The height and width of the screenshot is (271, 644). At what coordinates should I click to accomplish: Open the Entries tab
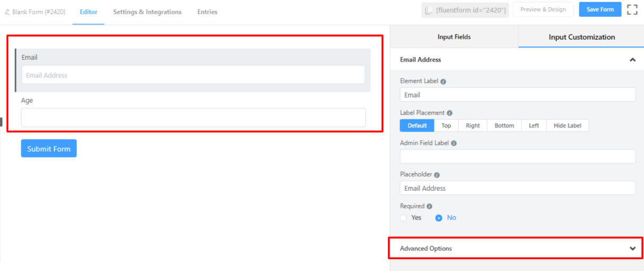pos(207,12)
